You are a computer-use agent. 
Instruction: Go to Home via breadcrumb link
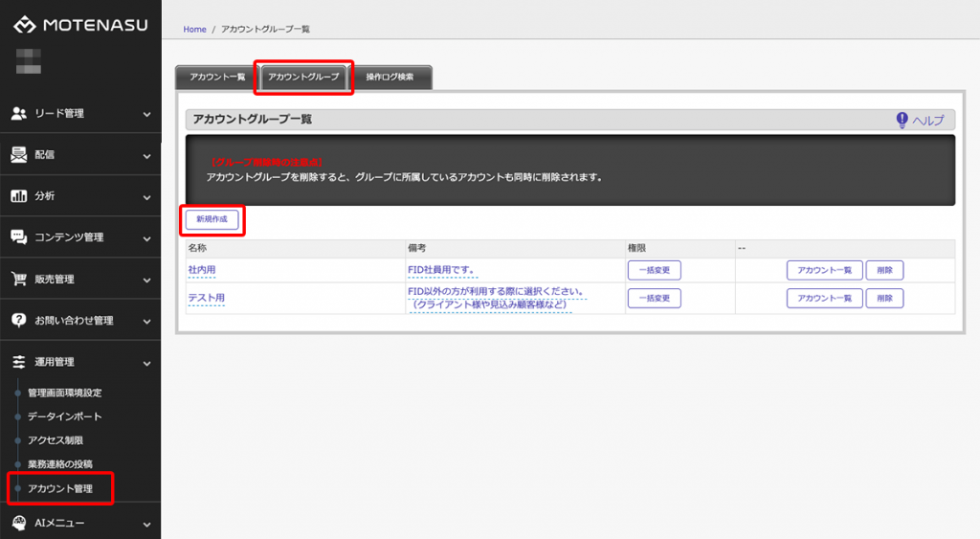click(194, 30)
